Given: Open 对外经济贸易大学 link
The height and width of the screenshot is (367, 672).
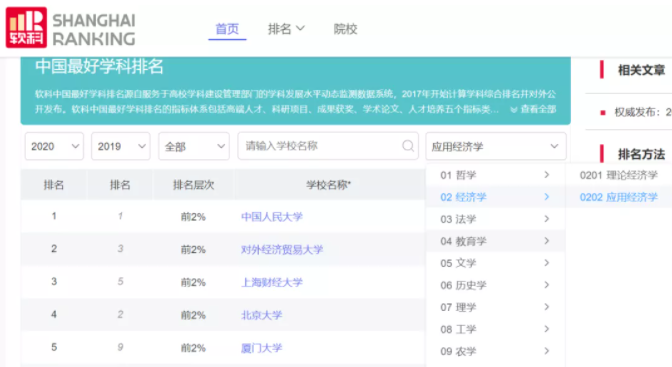Looking at the screenshot, I should [x=282, y=250].
